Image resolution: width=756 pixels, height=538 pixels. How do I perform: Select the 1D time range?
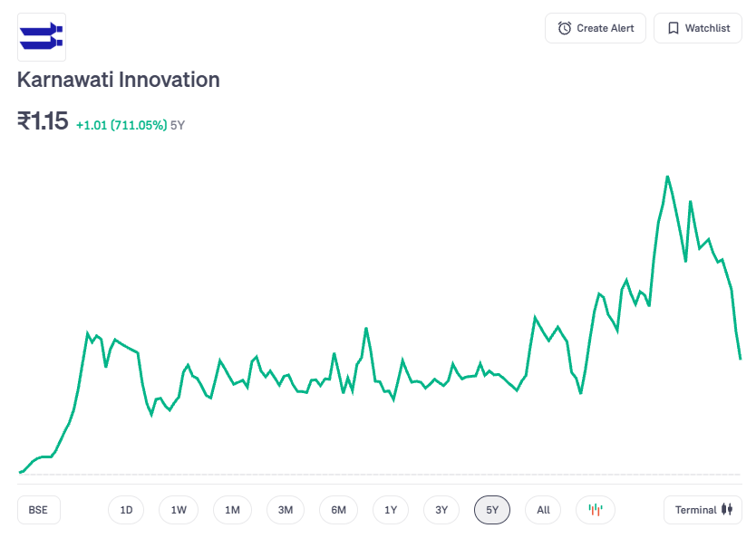pyautogui.click(x=126, y=510)
